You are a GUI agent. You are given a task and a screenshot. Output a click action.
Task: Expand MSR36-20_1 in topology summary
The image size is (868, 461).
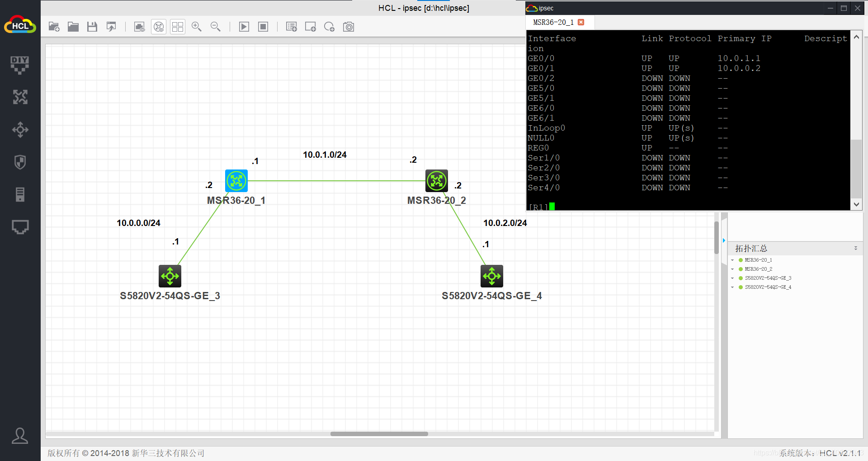point(732,260)
